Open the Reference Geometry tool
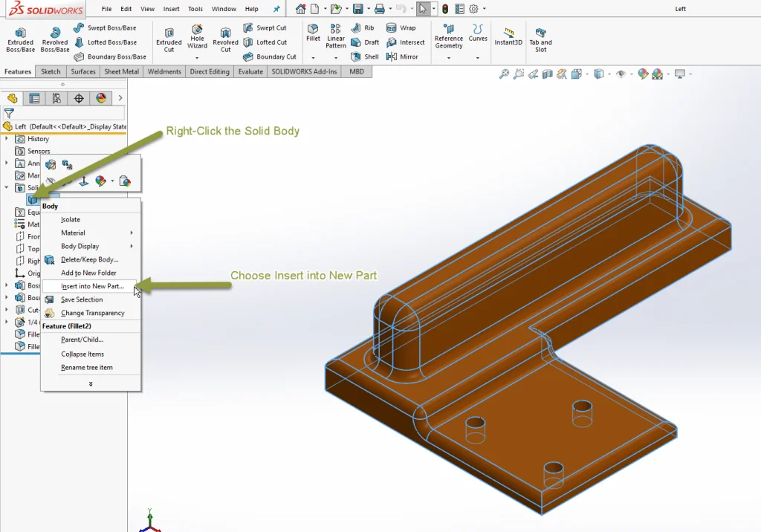The height and width of the screenshot is (532, 761). 448,39
